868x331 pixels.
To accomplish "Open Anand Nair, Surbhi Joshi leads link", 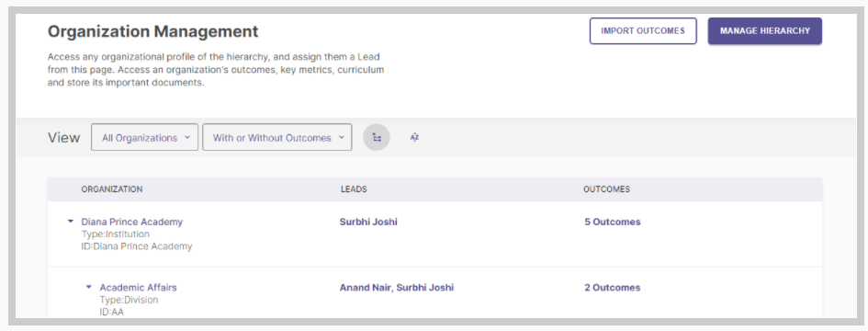I will pyautogui.click(x=397, y=287).
